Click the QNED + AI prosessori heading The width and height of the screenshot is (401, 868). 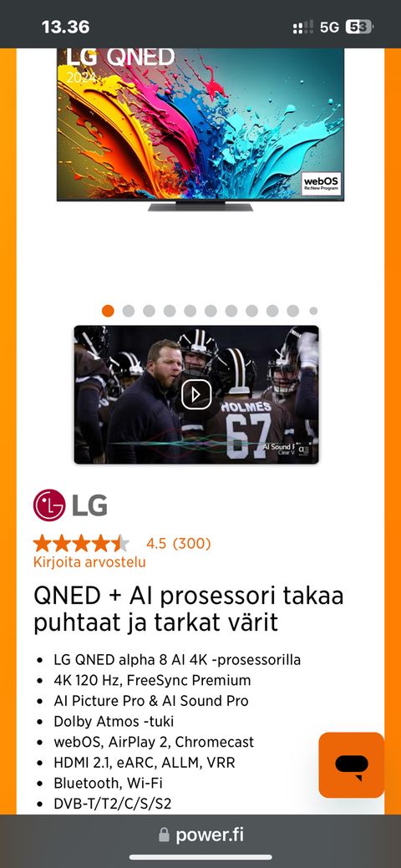point(189,609)
